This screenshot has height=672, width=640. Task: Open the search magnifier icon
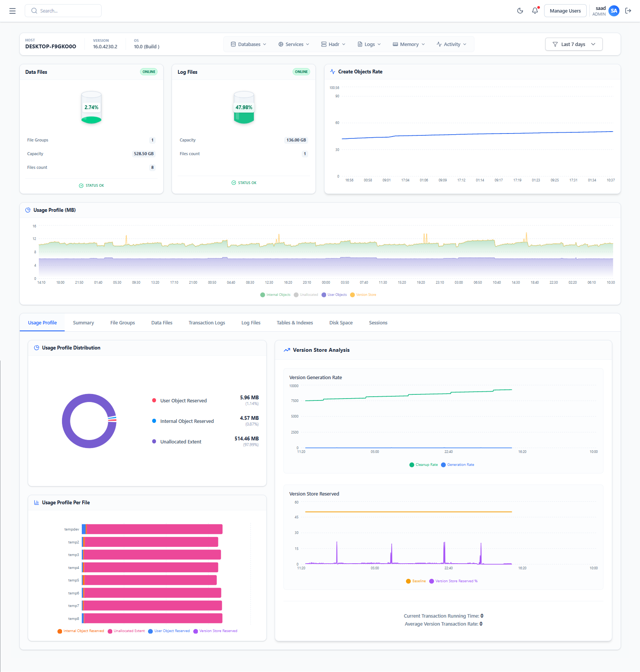tap(34, 11)
